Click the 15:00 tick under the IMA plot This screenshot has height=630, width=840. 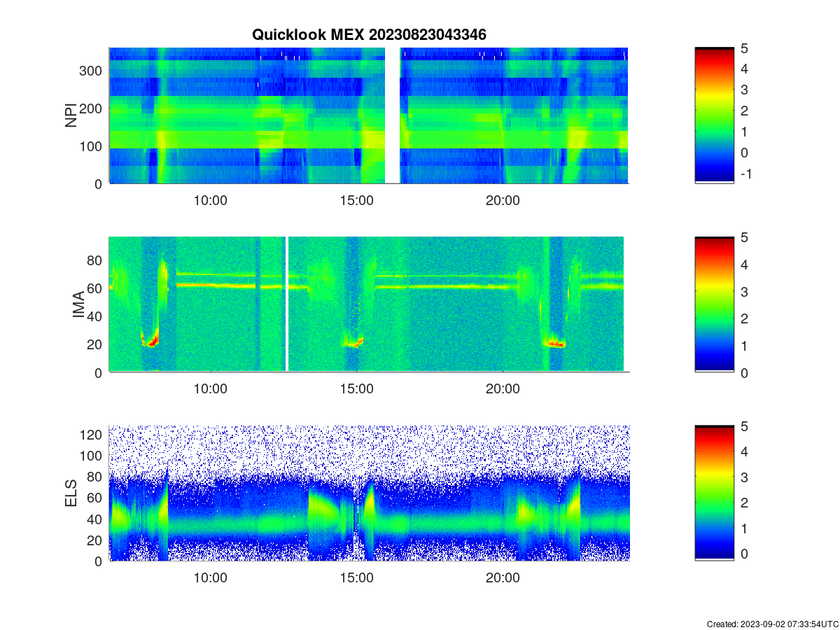pyautogui.click(x=356, y=389)
